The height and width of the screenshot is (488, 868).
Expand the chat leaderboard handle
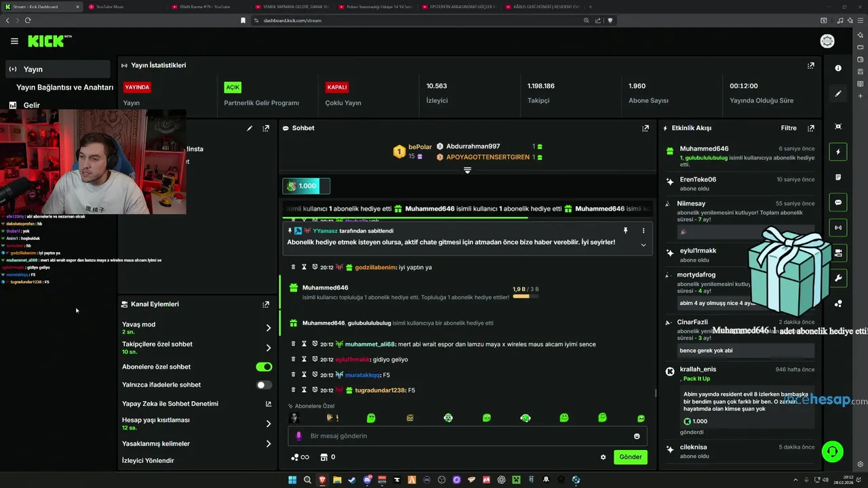[x=467, y=170]
